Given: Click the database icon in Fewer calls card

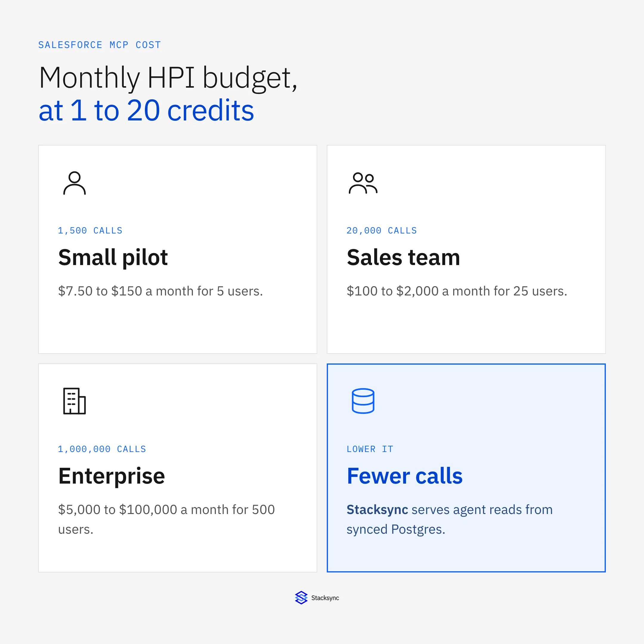Looking at the screenshot, I should point(363,401).
